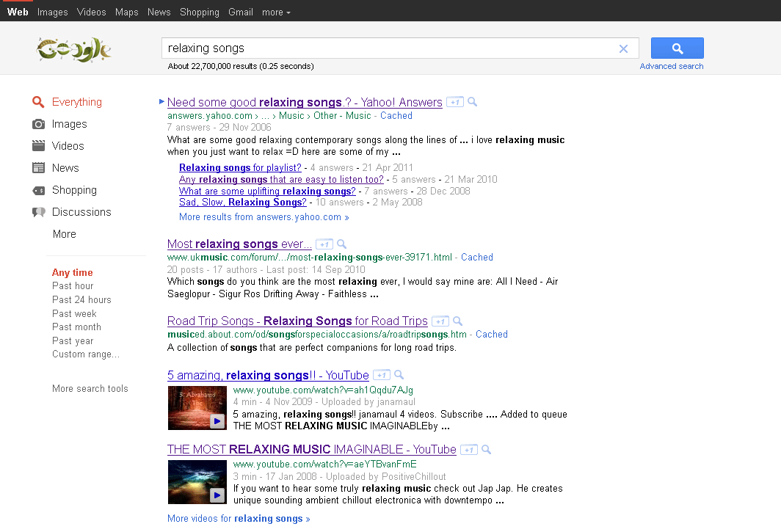Screen dimensions: 781x532
Task: Select Shopping text in left sidebar
Action: 74,190
